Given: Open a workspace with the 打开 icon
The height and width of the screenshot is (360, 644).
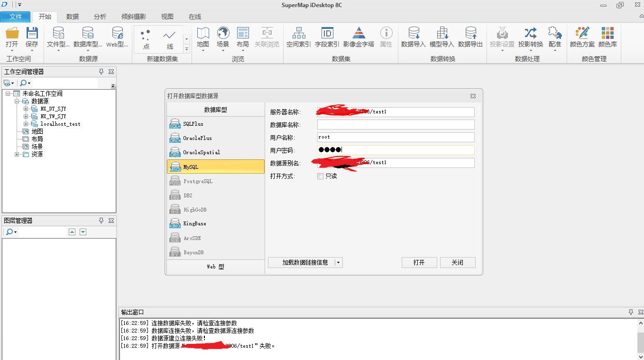Looking at the screenshot, I should tap(12, 33).
